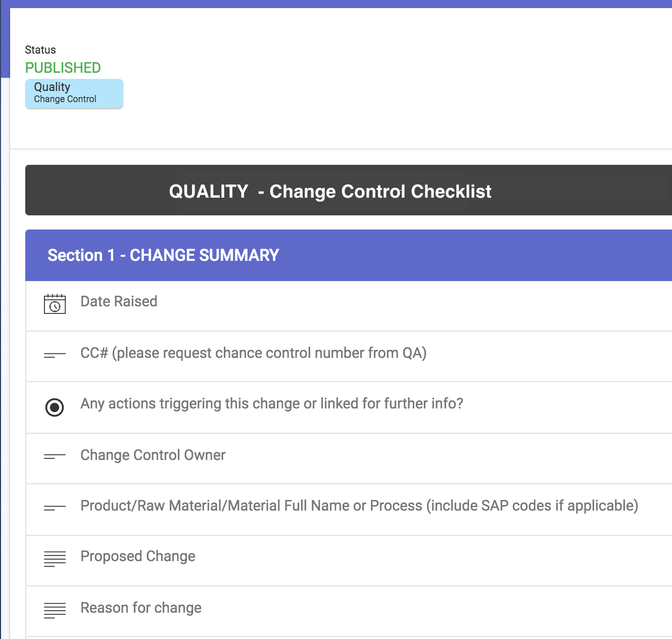Click the Proposed Change field label
The width and height of the screenshot is (672, 639).
click(138, 556)
